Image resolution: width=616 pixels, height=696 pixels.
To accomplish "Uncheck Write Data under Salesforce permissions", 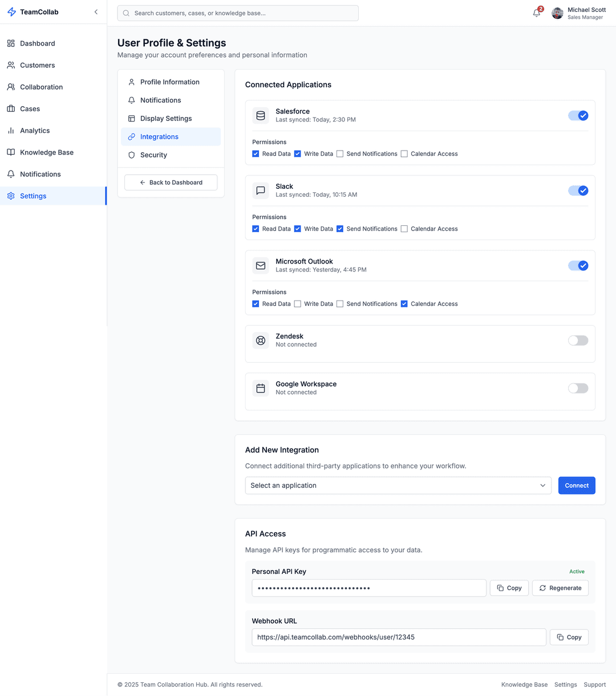I will point(298,154).
